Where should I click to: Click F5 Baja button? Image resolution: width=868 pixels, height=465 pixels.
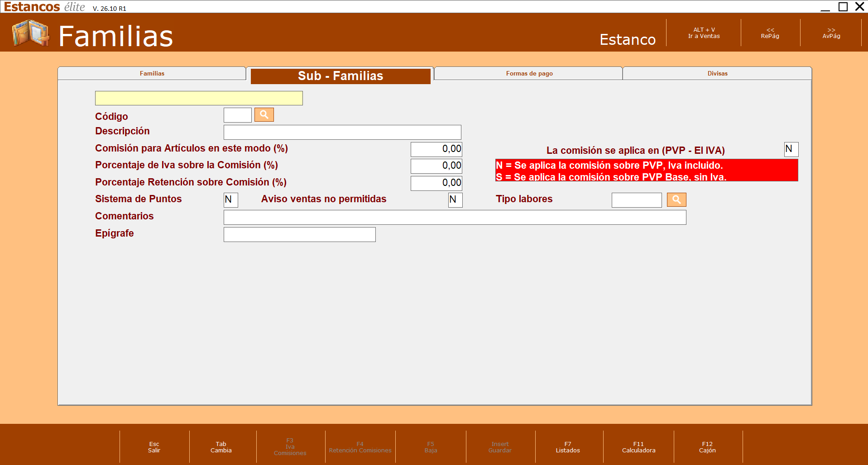tap(431, 447)
